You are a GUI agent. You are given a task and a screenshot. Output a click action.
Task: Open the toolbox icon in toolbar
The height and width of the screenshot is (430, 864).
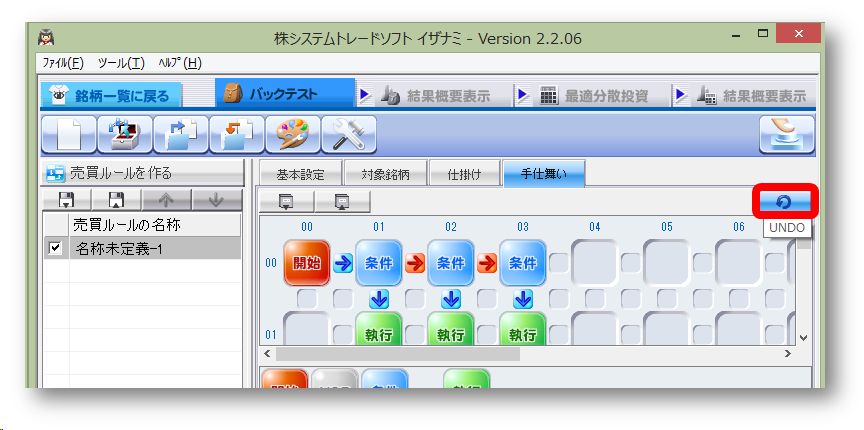(x=125, y=134)
